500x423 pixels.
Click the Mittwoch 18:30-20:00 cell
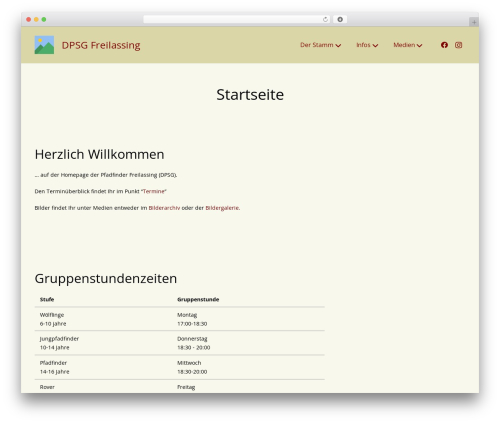click(248, 367)
